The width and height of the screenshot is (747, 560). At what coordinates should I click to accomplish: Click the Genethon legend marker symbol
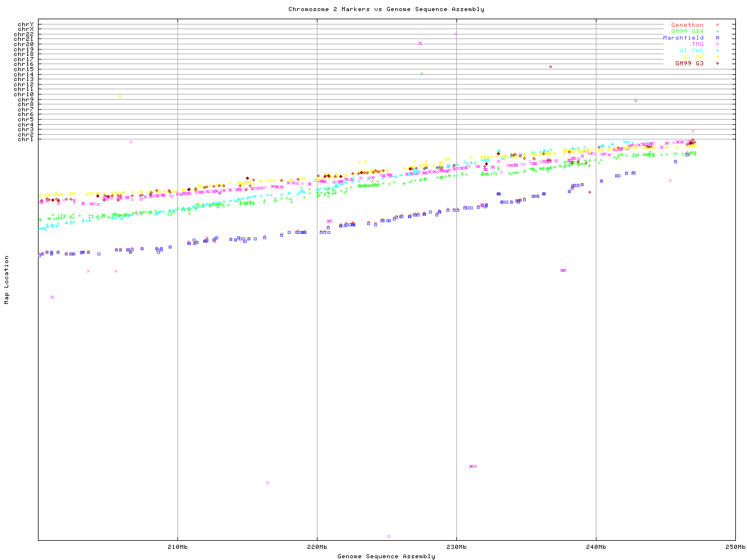[x=717, y=25]
